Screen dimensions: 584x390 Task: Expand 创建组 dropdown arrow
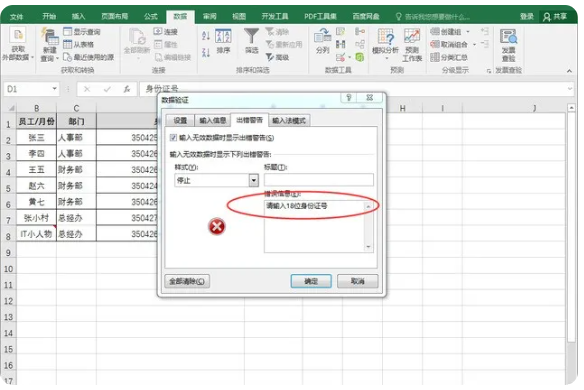(x=468, y=32)
